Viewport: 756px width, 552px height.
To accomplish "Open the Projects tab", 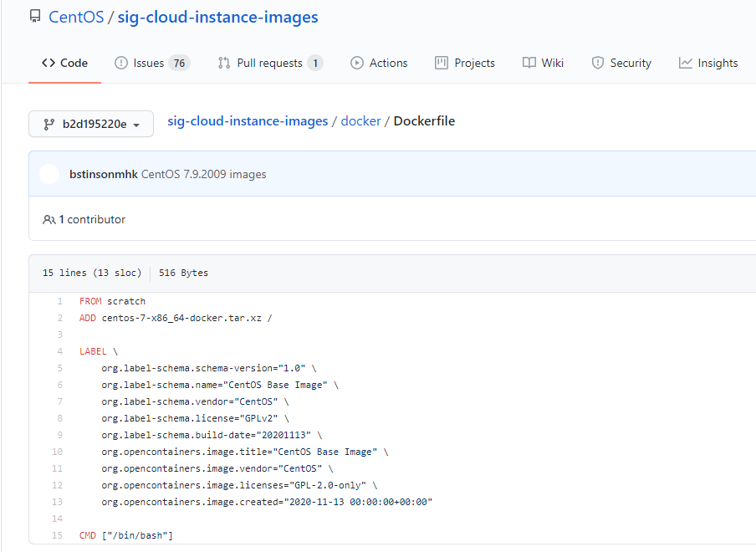I will [465, 64].
